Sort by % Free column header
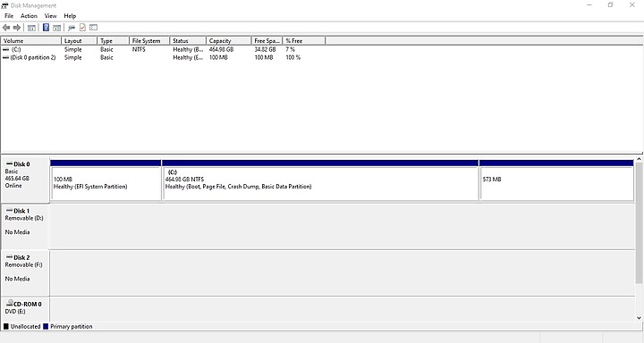 pos(304,40)
